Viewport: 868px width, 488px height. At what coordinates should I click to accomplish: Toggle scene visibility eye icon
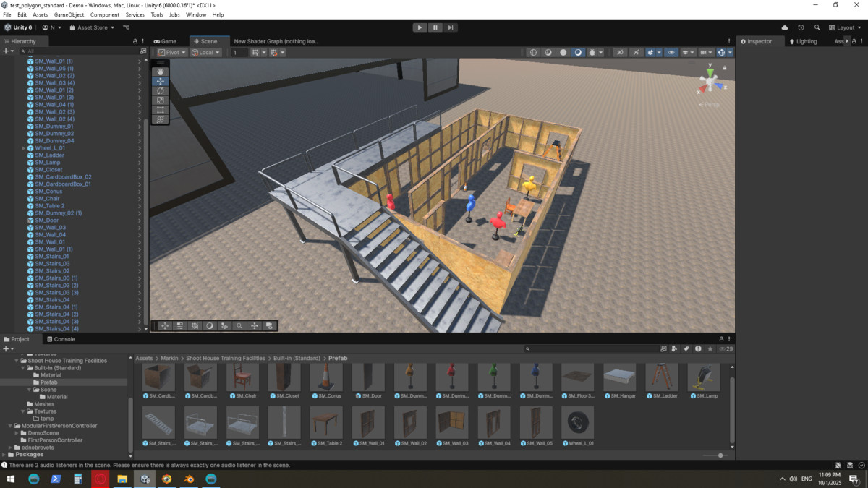[x=671, y=53]
